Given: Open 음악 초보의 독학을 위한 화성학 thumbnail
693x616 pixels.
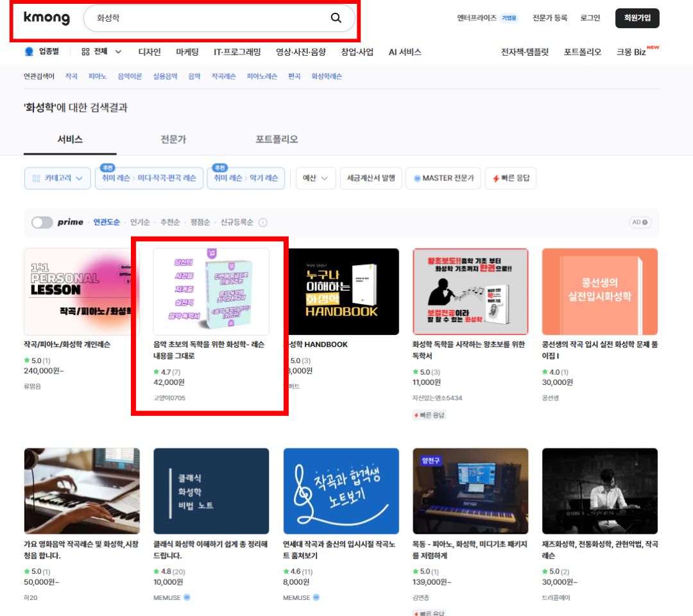Looking at the screenshot, I should click(211, 292).
